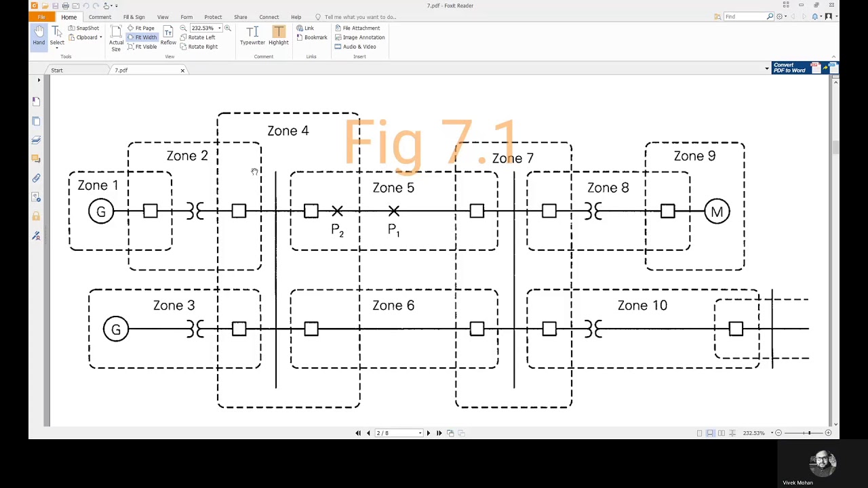Screen dimensions: 868x488
Task: Select the Typewriter tool
Action: 252,37
